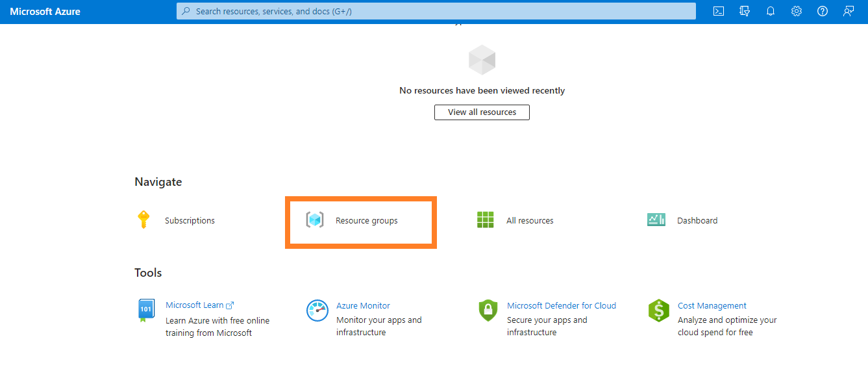Open portal Settings gear icon
868x382 pixels.
[797, 11]
